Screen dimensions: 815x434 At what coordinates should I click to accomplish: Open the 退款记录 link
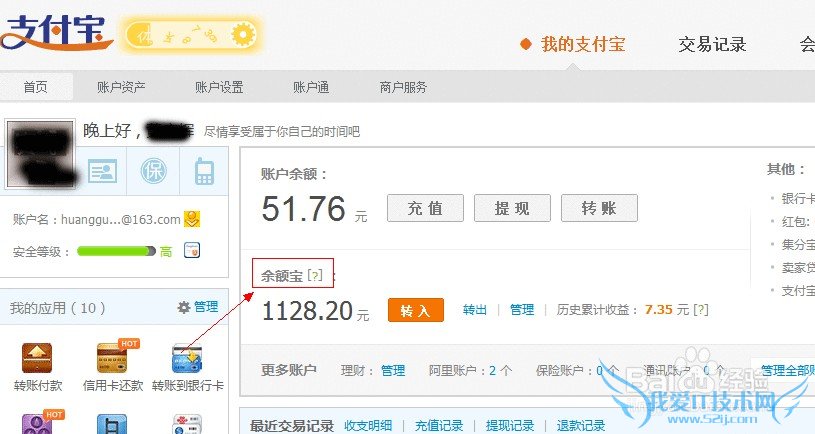(581, 426)
